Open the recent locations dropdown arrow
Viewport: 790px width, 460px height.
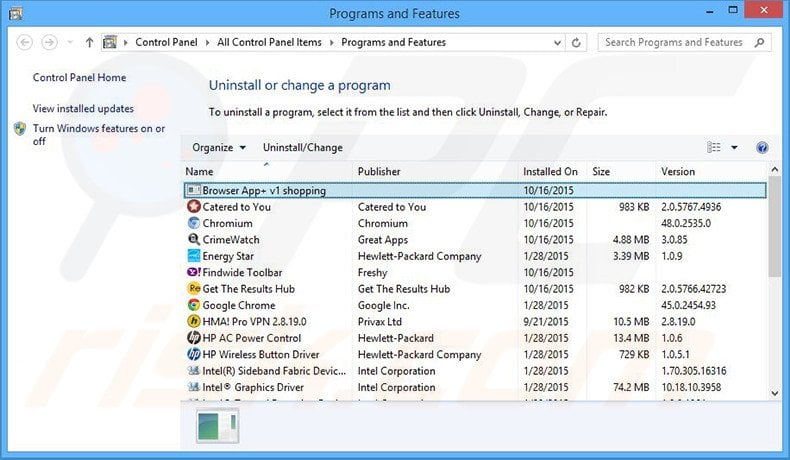tap(71, 42)
